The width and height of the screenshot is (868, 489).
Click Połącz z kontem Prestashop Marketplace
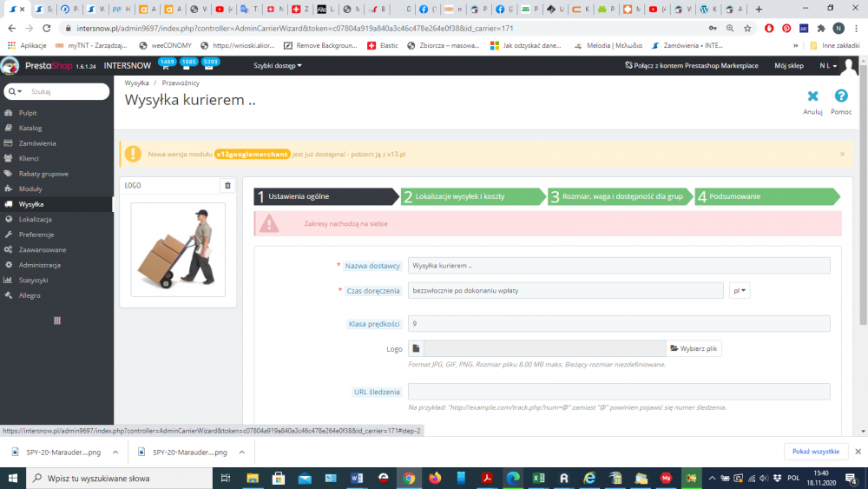[x=692, y=65]
